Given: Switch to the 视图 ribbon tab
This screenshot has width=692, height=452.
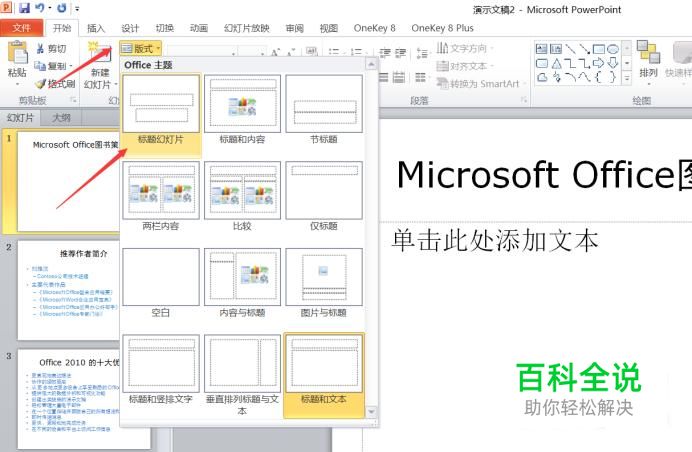Looking at the screenshot, I should (x=329, y=28).
